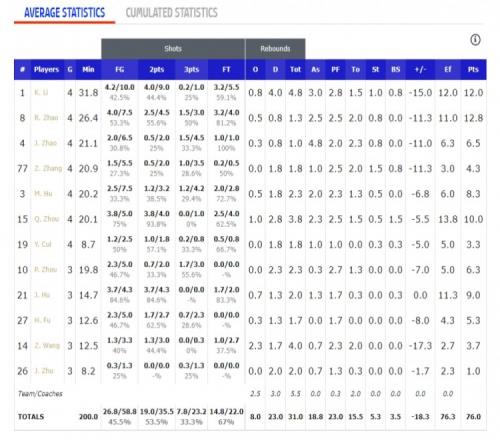This screenshot has width=500, height=440.
Task: Sort by the Ef column header
Action: [x=447, y=69]
